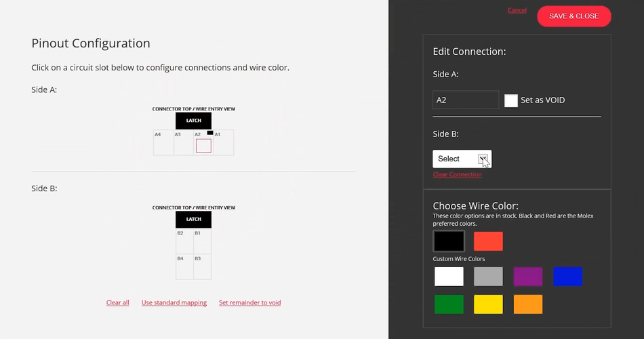Click the Pinout Configuration heading

pyautogui.click(x=91, y=43)
